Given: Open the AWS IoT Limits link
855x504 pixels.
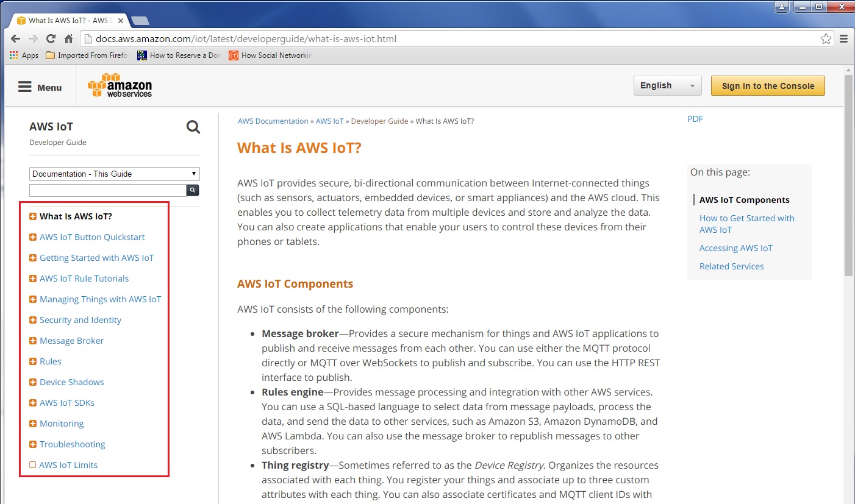Looking at the screenshot, I should point(68,465).
